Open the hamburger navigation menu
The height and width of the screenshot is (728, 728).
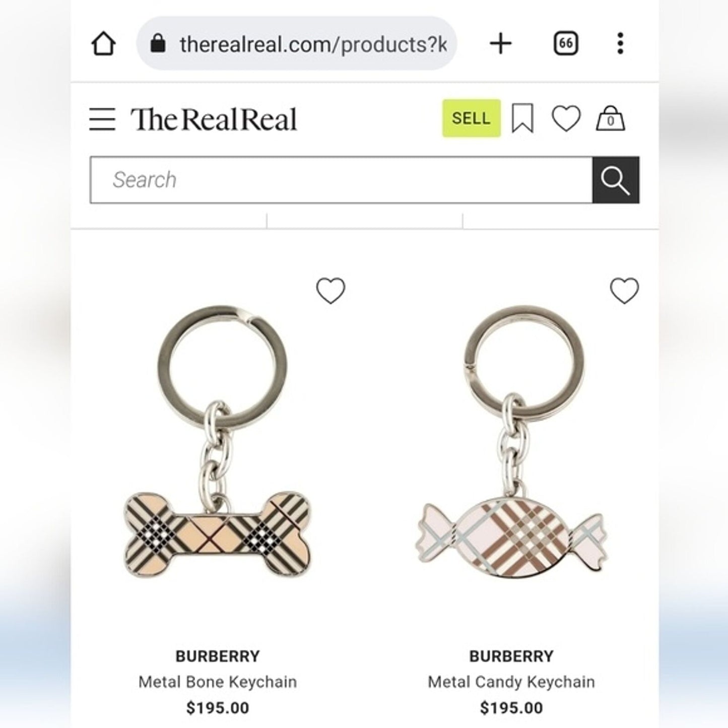pyautogui.click(x=102, y=119)
